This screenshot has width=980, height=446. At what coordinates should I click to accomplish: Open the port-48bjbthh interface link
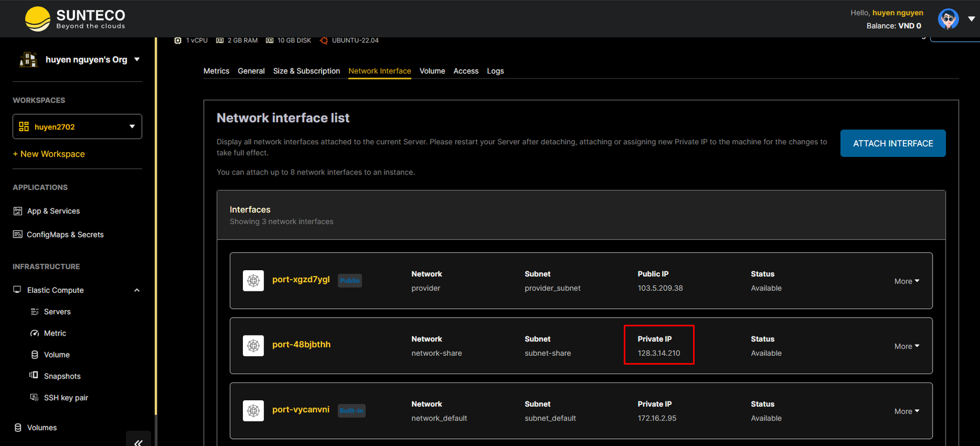click(301, 344)
